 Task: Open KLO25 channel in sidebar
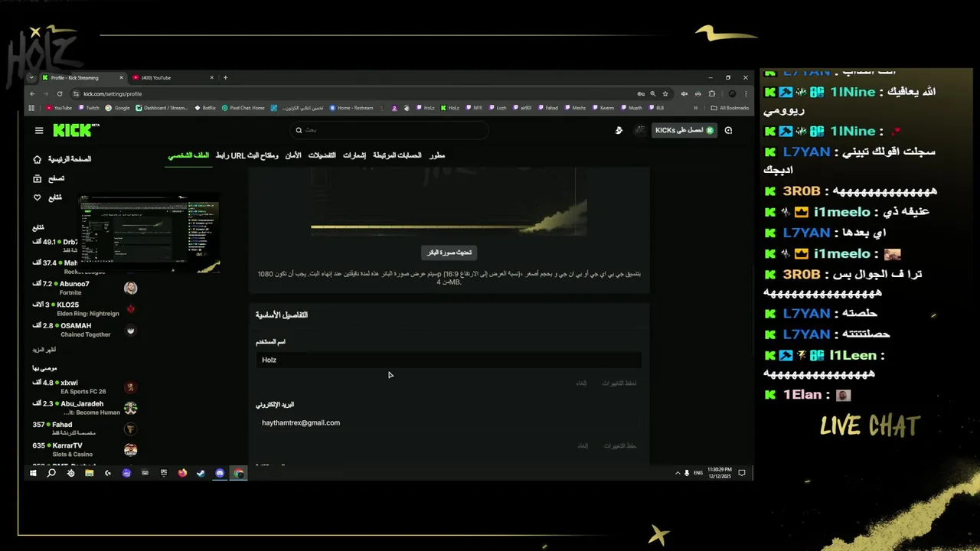tap(85, 308)
